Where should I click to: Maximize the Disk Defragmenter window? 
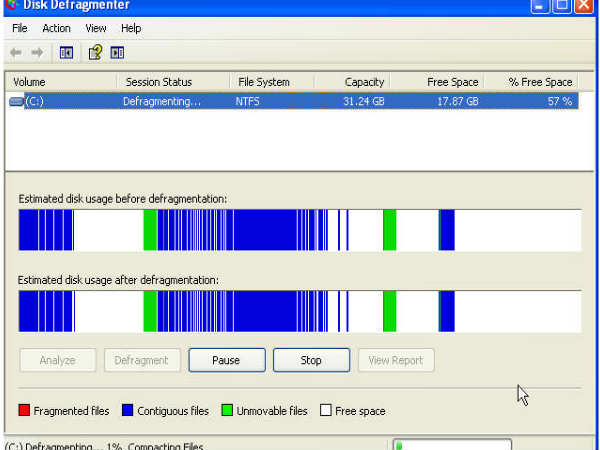[x=562, y=6]
